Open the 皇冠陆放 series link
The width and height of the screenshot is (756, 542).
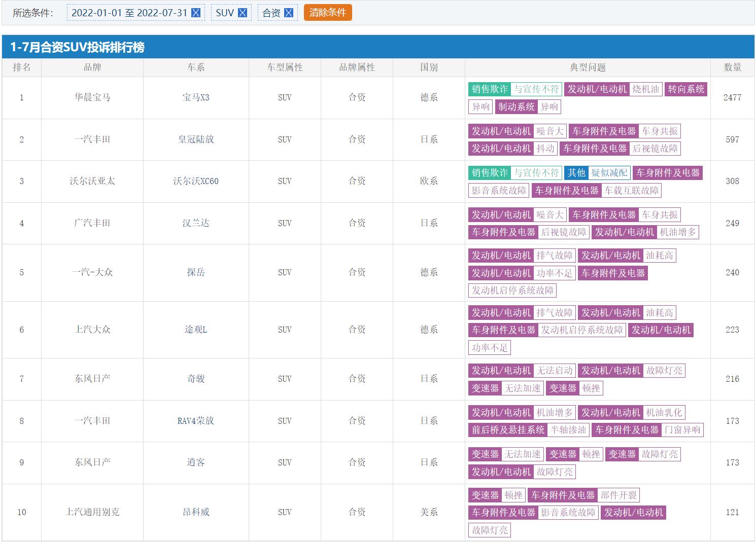click(196, 139)
